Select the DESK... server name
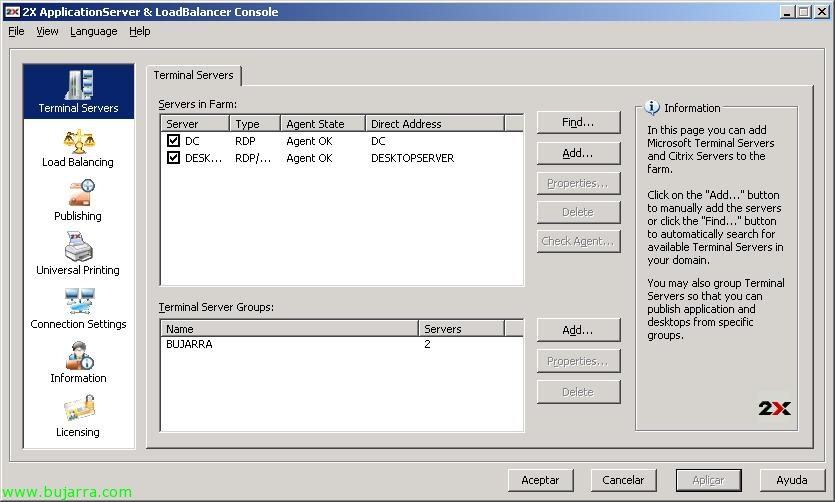 tap(203, 158)
